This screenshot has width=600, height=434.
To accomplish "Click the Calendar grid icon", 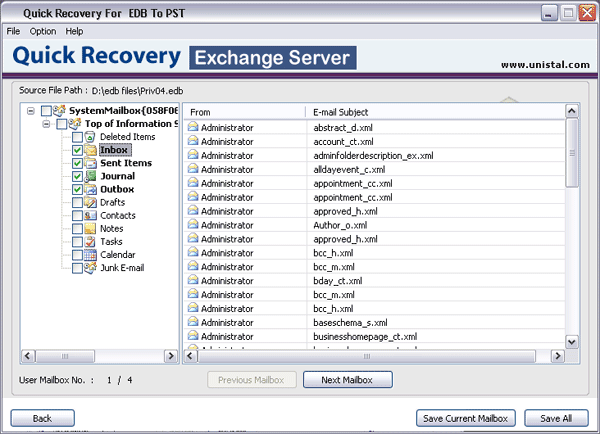I will click(90, 255).
